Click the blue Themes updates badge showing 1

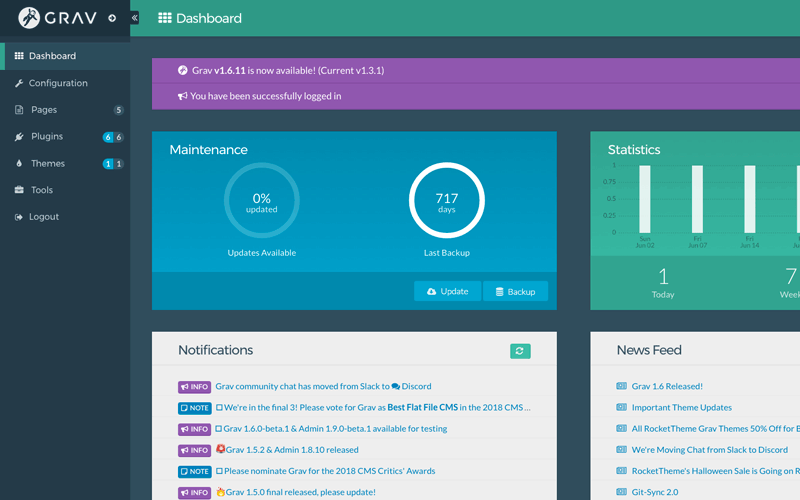(108, 164)
